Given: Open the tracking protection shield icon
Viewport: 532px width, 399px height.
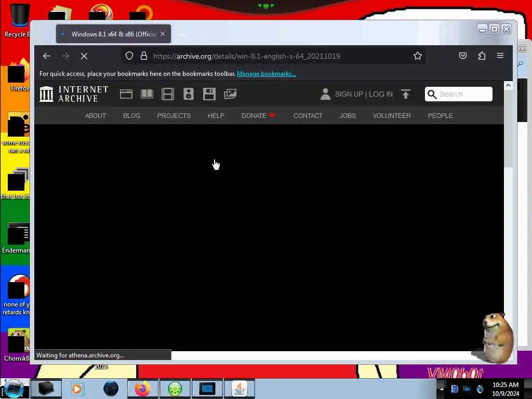Looking at the screenshot, I should click(129, 56).
